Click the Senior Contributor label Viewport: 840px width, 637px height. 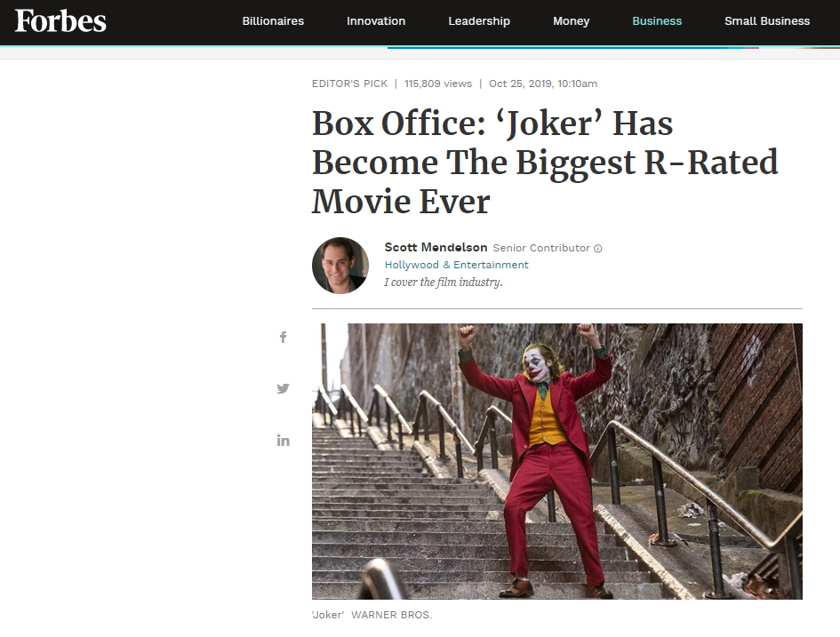541,248
